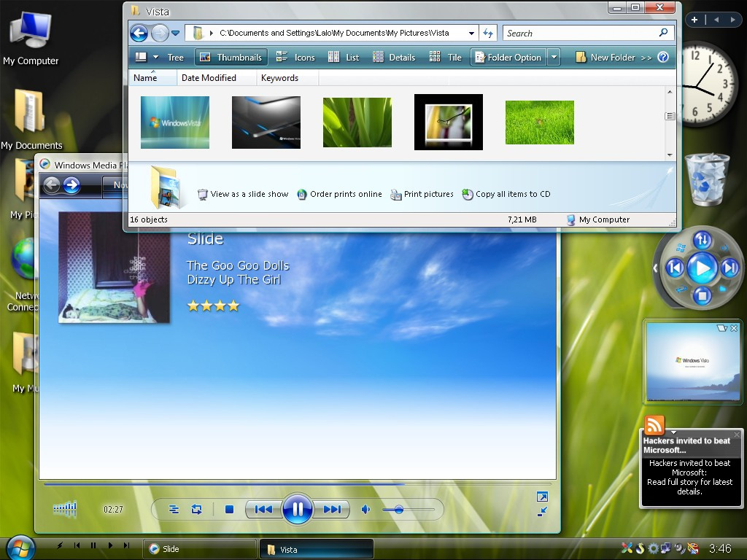
Task: Sort by Name column header
Action: (x=152, y=77)
